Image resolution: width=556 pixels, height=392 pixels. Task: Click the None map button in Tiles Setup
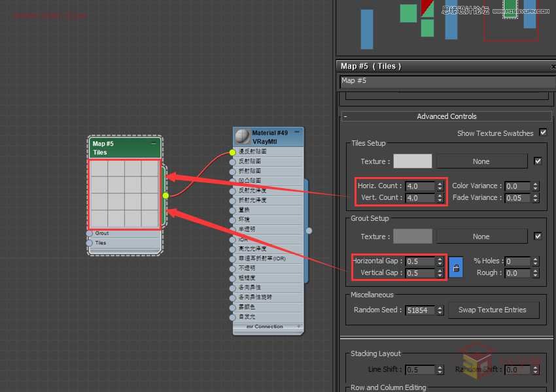coord(481,161)
